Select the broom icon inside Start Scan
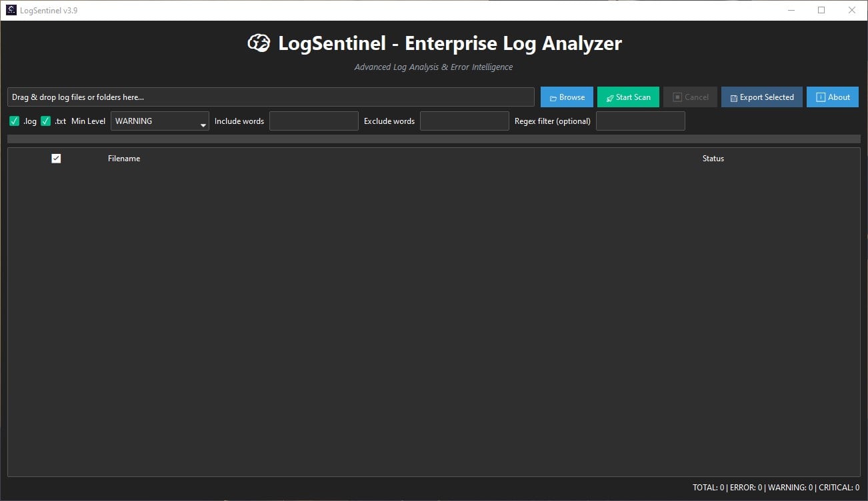Viewport: 868px width, 501px height. pyautogui.click(x=609, y=97)
